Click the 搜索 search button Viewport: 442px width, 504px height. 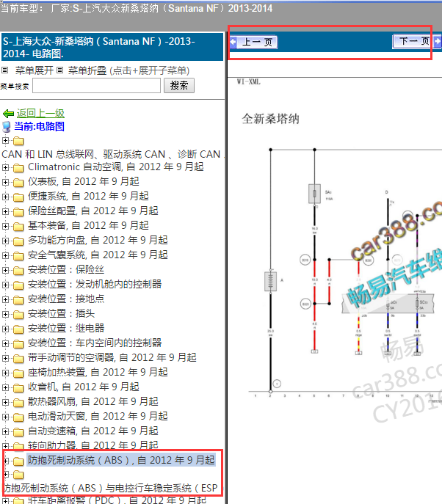(179, 86)
